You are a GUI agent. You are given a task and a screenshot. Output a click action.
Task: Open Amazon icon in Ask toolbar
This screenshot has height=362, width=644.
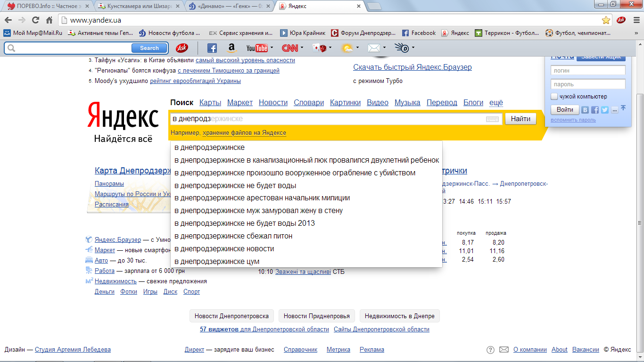click(x=231, y=48)
